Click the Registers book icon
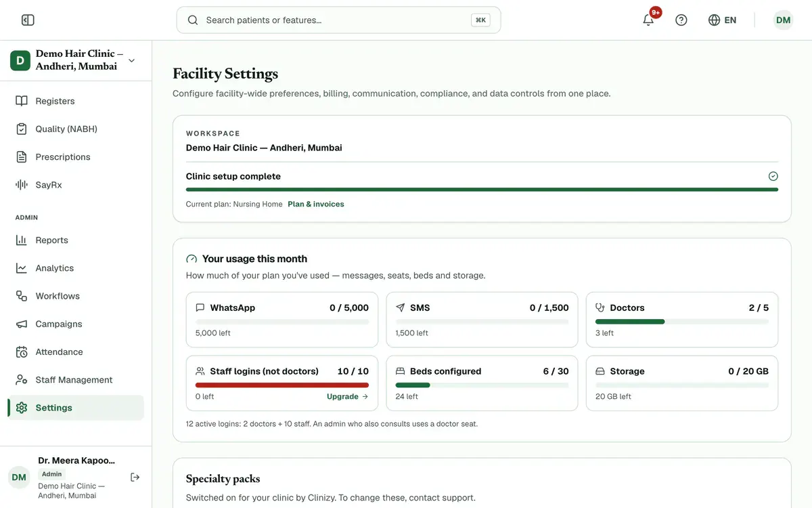 [x=22, y=101]
